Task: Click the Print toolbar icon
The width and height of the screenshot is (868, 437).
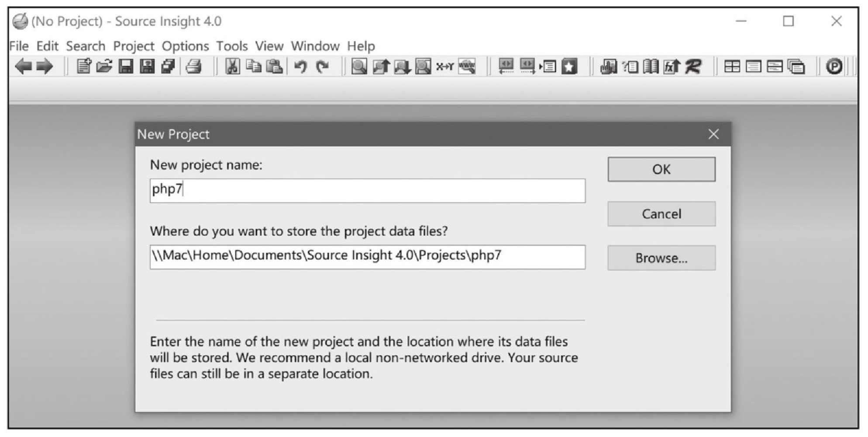Action: click(x=193, y=66)
